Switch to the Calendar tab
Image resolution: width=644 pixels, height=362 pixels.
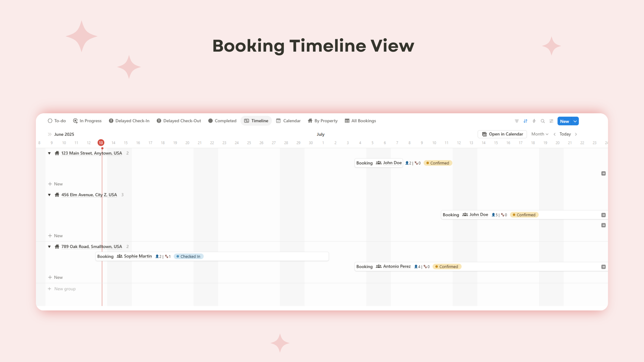click(288, 121)
